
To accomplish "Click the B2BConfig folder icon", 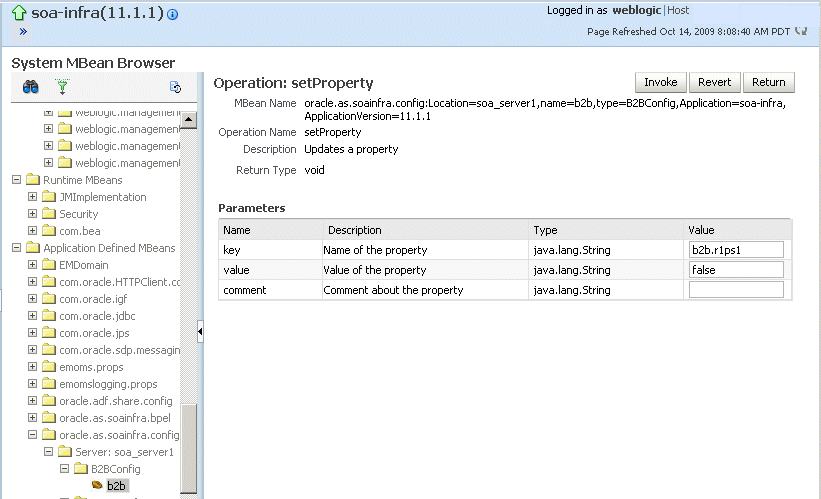I will [81, 468].
